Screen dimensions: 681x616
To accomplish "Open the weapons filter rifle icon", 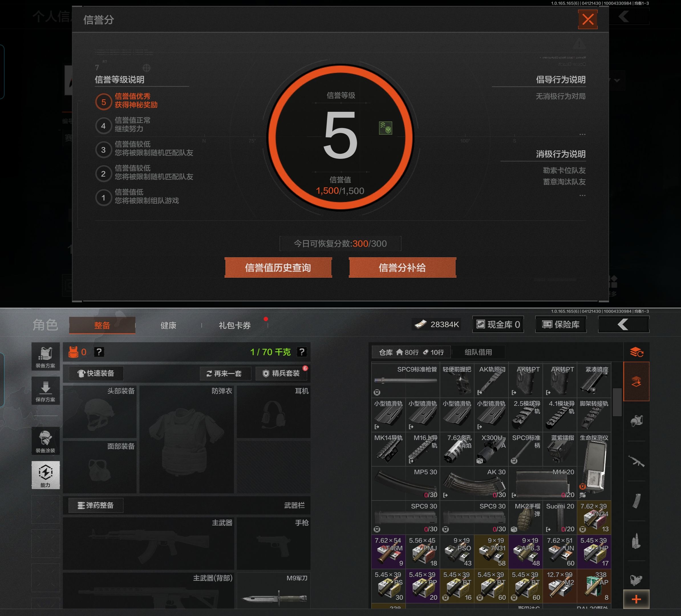I will pos(636,461).
